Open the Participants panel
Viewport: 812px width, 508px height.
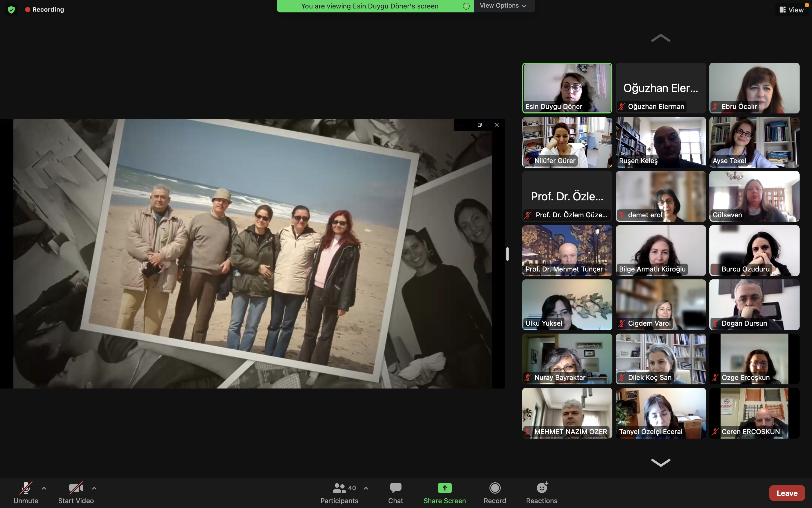coord(339,493)
